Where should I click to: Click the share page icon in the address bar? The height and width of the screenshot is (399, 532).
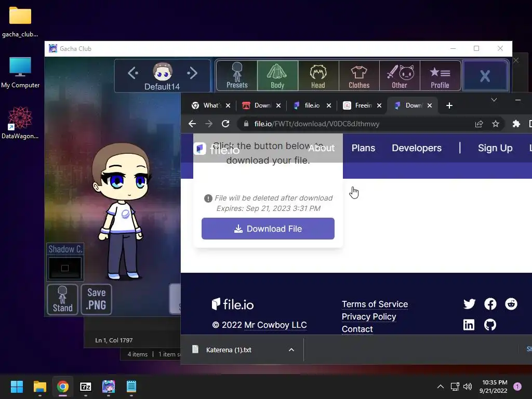pos(478,124)
